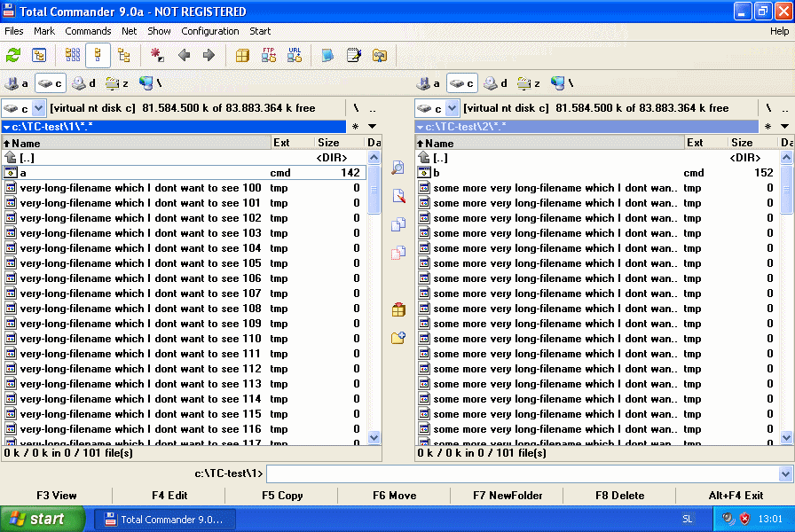Toggle drive c button in right drive bar
Viewport: 795px width, 532px height.
click(462, 83)
